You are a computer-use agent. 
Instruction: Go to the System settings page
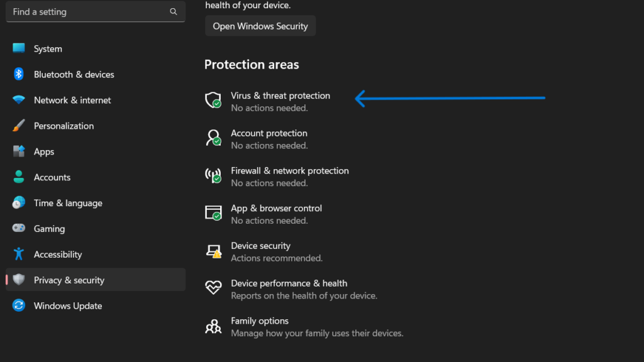click(x=48, y=49)
